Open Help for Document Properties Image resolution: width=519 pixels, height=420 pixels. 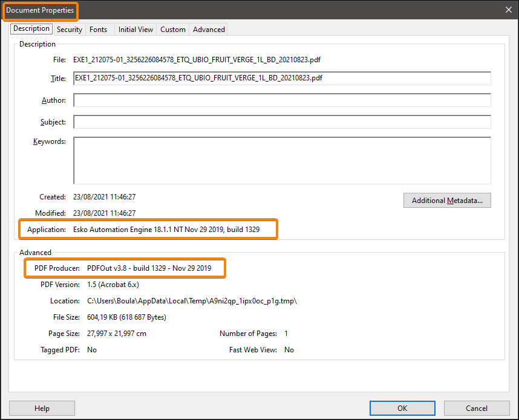click(x=42, y=408)
